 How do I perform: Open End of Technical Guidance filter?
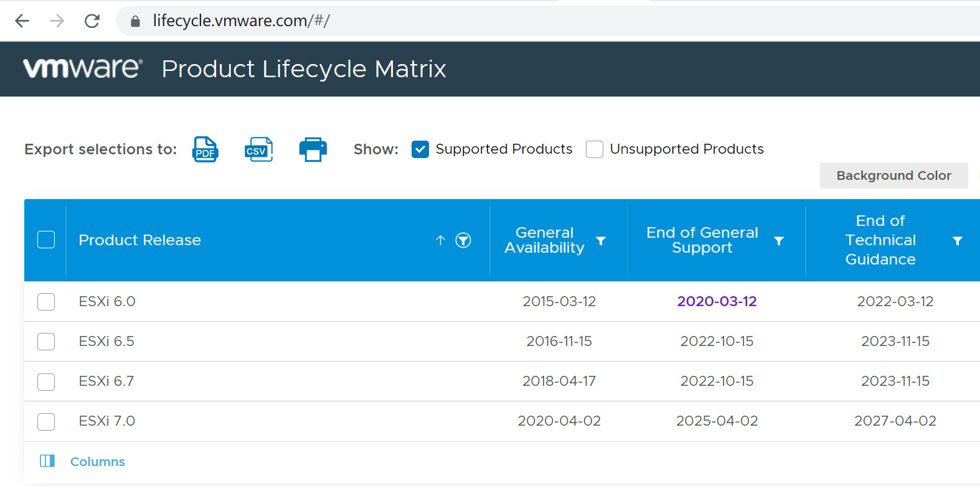click(x=958, y=241)
